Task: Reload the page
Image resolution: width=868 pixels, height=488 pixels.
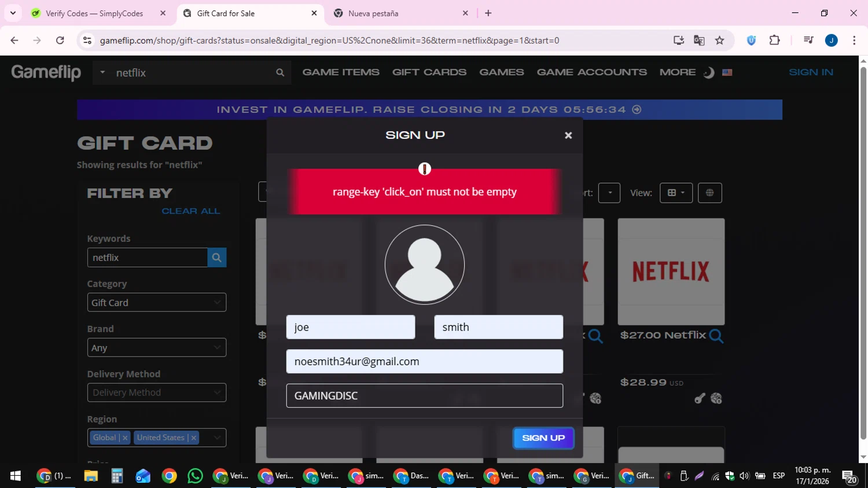Action: (x=60, y=41)
